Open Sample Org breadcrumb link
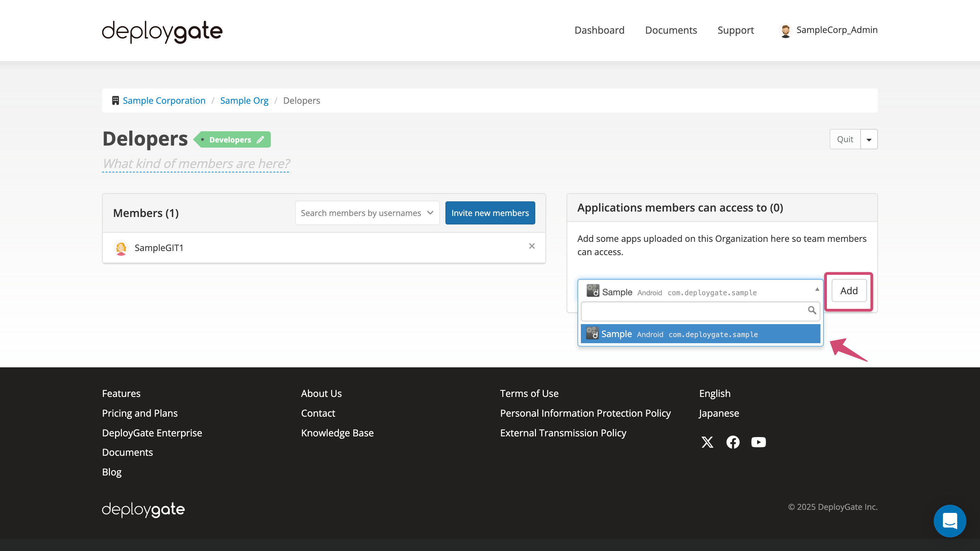 tap(244, 101)
